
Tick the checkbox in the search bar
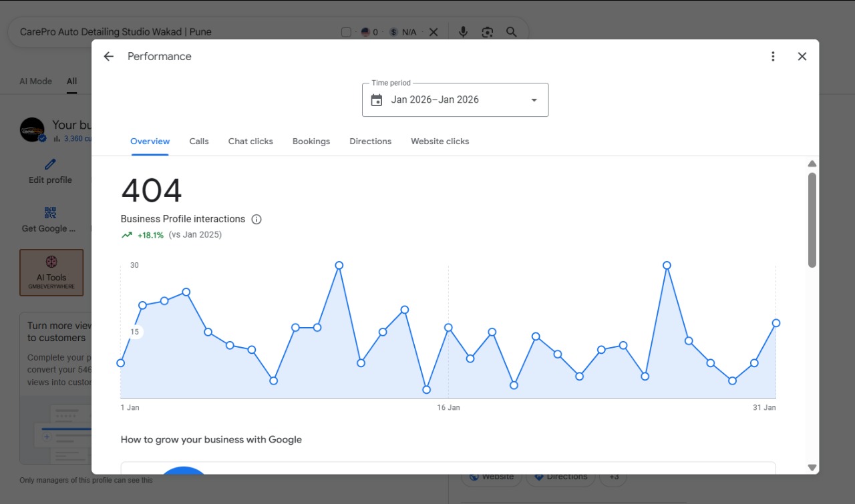coord(346,32)
